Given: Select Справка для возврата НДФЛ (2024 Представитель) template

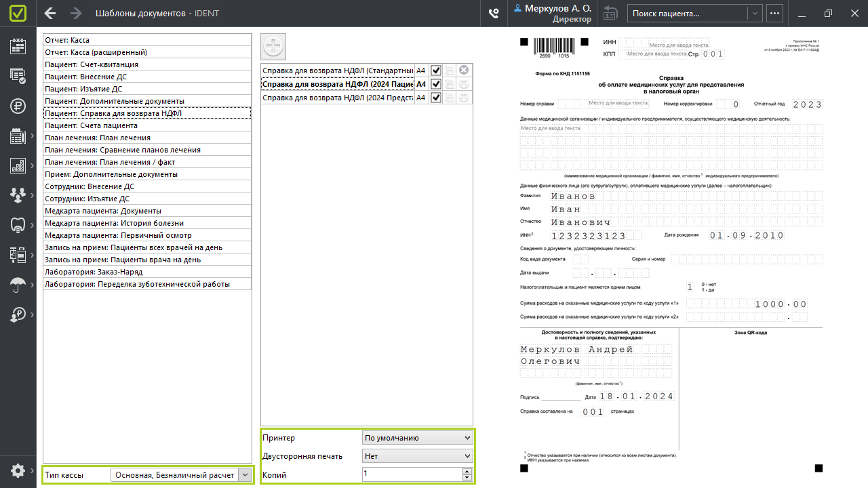Looking at the screenshot, I should point(338,98).
